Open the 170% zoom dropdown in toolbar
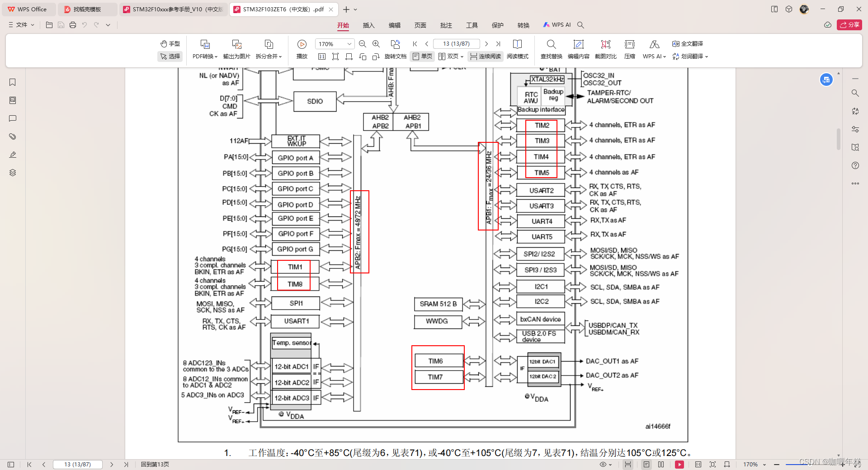 coord(349,44)
